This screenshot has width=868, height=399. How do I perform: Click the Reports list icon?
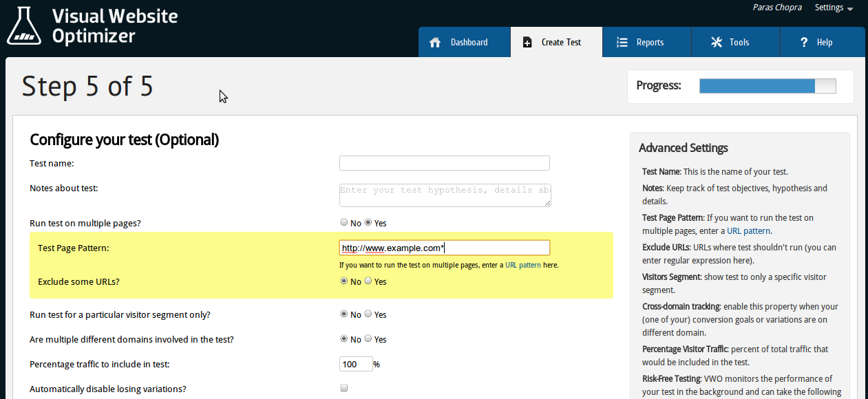622,42
